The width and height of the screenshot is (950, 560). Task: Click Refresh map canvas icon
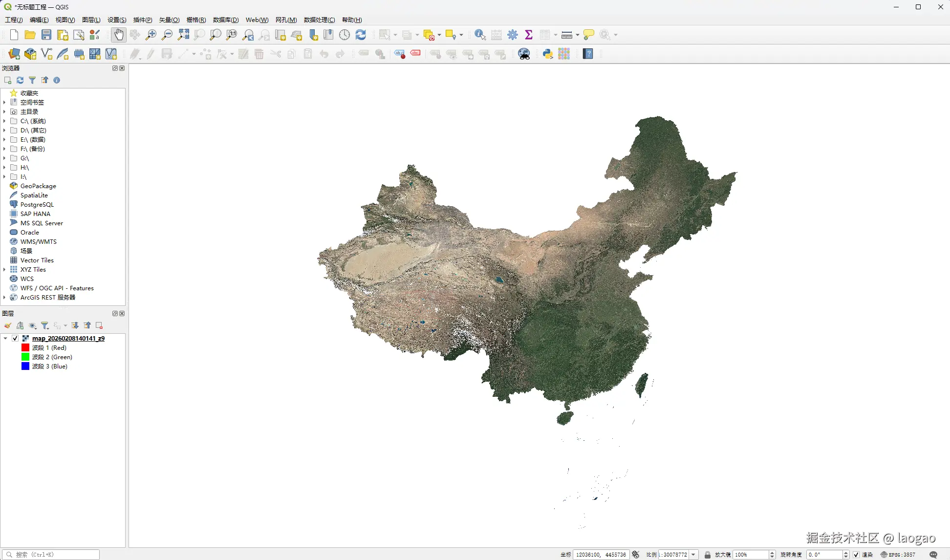(x=361, y=35)
